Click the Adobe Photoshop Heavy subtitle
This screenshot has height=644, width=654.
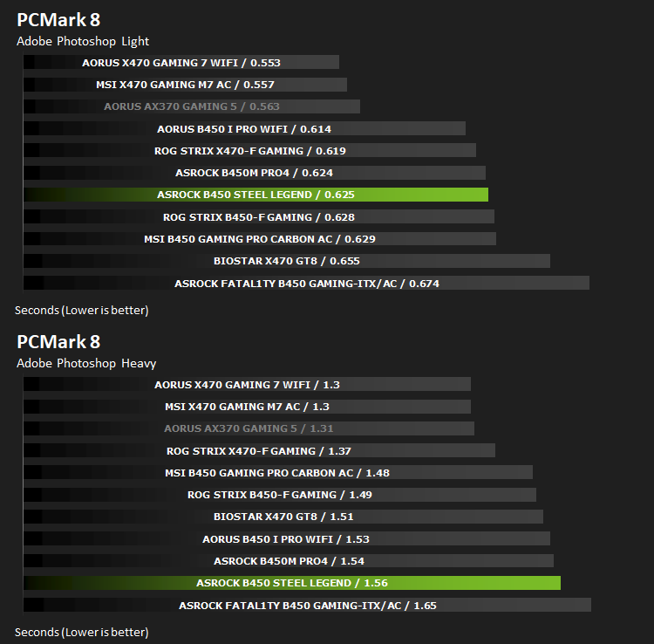click(86, 363)
